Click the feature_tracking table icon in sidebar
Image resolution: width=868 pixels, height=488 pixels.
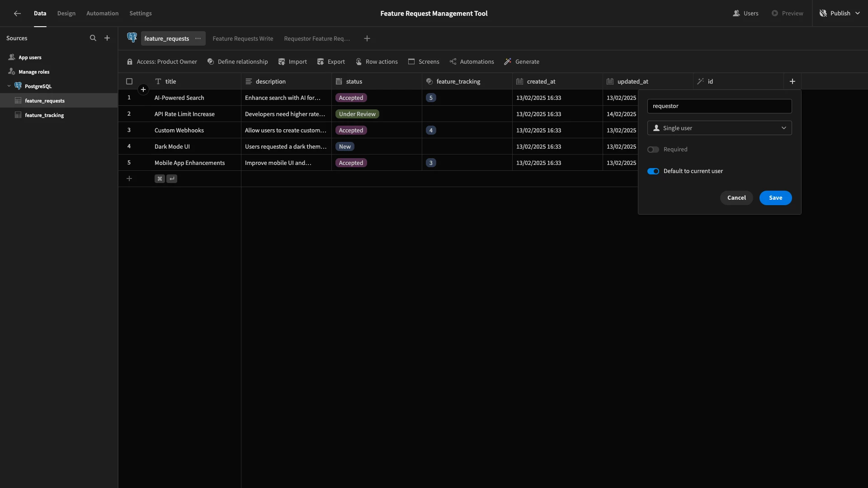coord(18,115)
